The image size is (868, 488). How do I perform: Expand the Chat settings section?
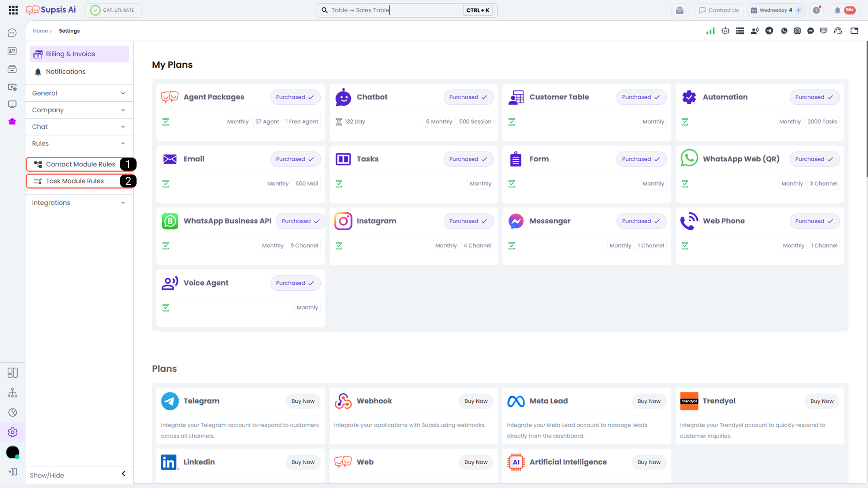pos(79,127)
